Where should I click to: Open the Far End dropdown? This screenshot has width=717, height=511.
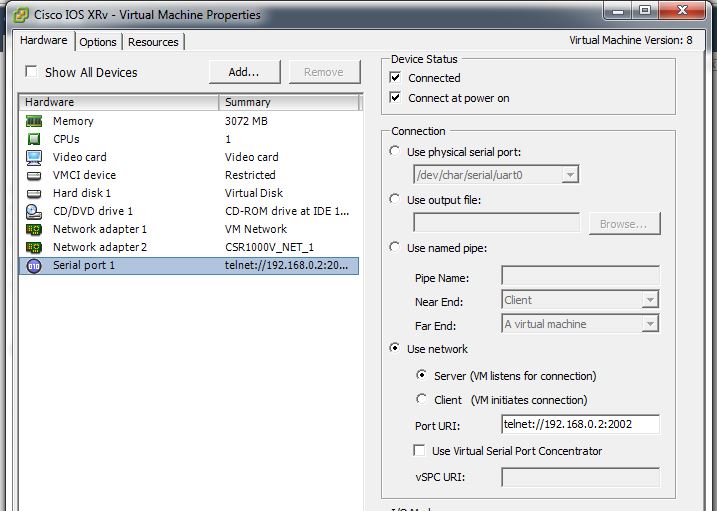(x=650, y=324)
